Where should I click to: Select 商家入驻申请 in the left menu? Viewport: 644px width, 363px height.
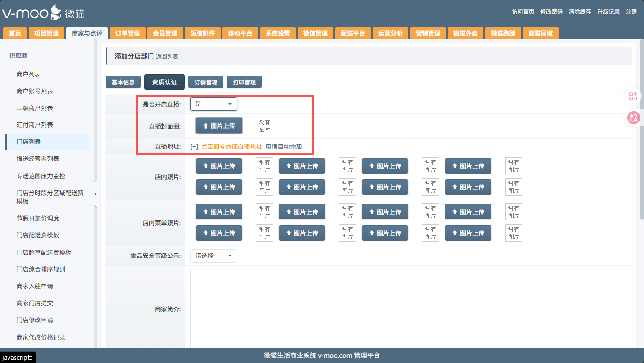pyautogui.click(x=35, y=286)
